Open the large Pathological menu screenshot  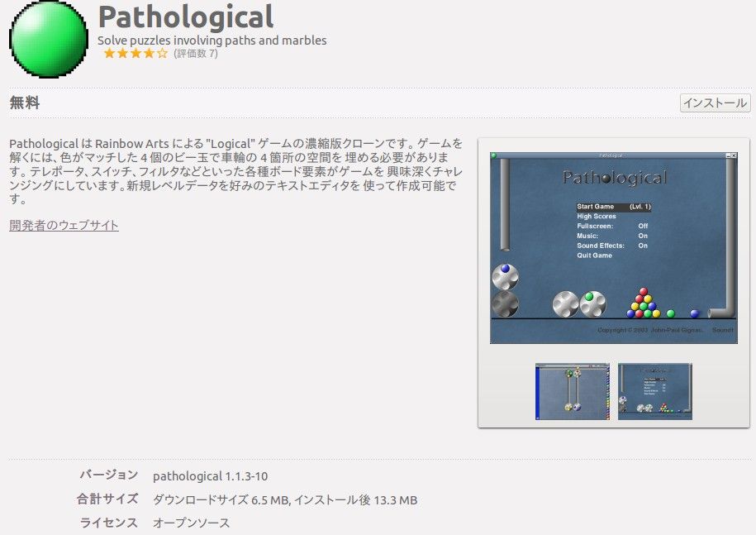tap(613, 248)
